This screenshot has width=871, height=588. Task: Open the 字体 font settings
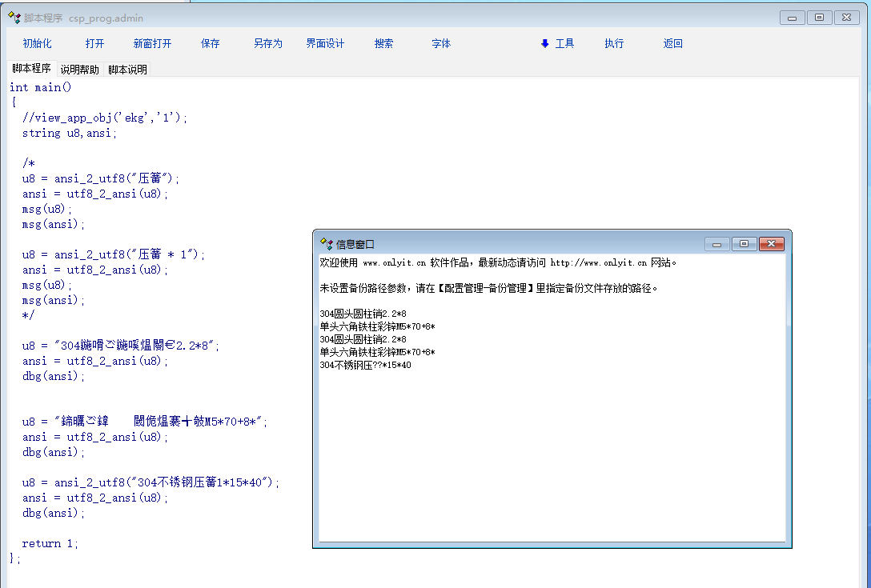[x=441, y=44]
